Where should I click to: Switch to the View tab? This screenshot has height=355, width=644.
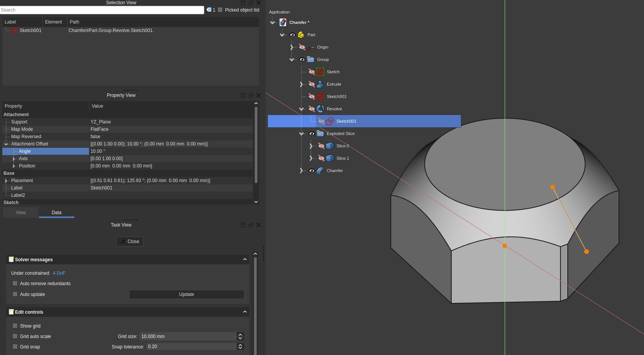[x=20, y=212]
